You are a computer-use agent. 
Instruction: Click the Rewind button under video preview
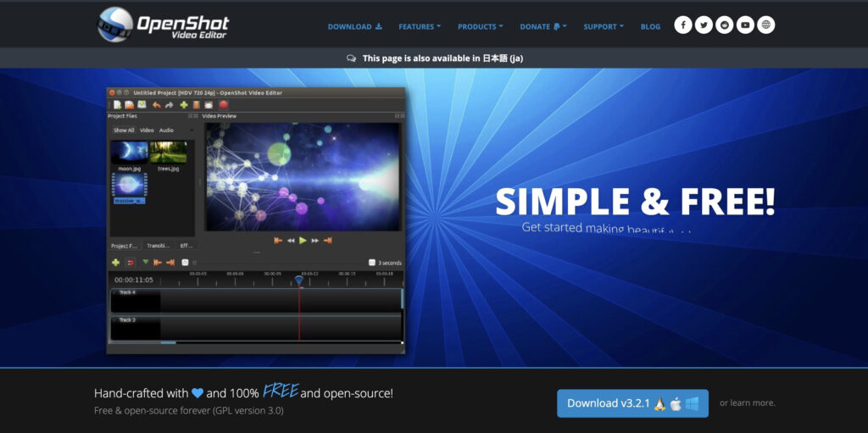pyautogui.click(x=291, y=241)
